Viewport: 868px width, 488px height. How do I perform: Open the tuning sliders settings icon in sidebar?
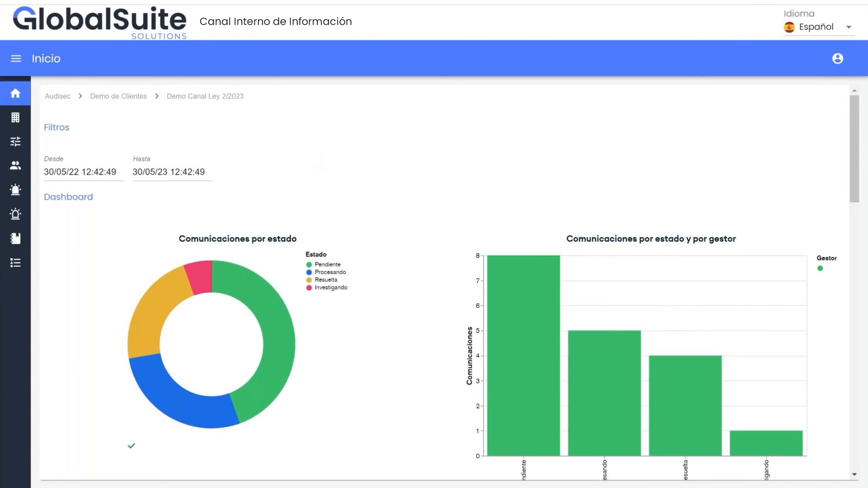(x=15, y=142)
